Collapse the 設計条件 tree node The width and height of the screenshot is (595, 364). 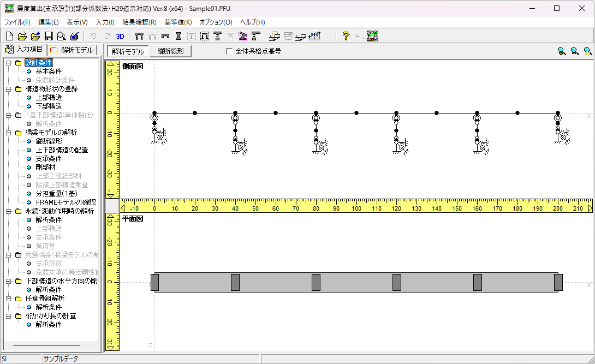(8, 63)
